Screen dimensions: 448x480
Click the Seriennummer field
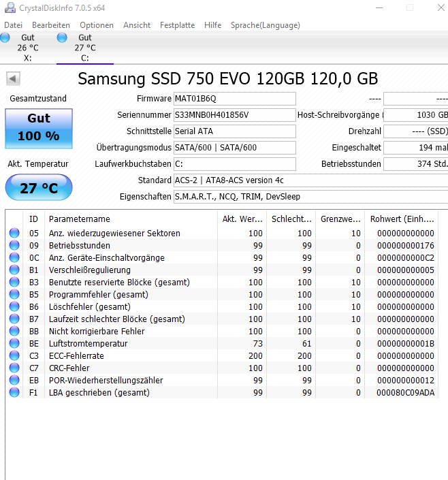click(235, 115)
